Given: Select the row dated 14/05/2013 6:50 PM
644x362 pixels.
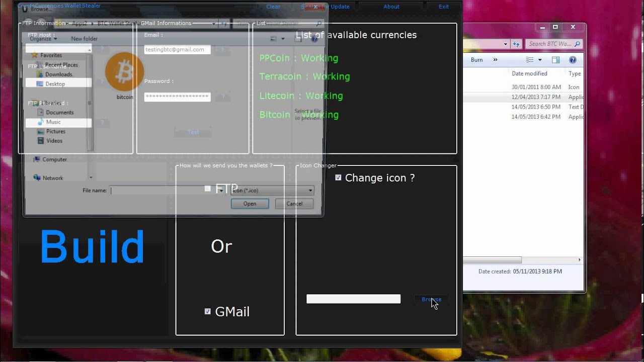Looking at the screenshot, I should 524,107.
